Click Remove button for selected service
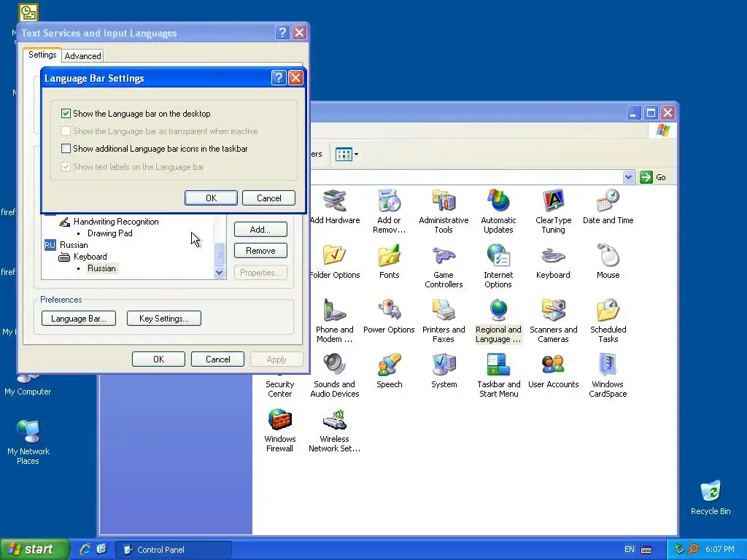 tap(260, 251)
